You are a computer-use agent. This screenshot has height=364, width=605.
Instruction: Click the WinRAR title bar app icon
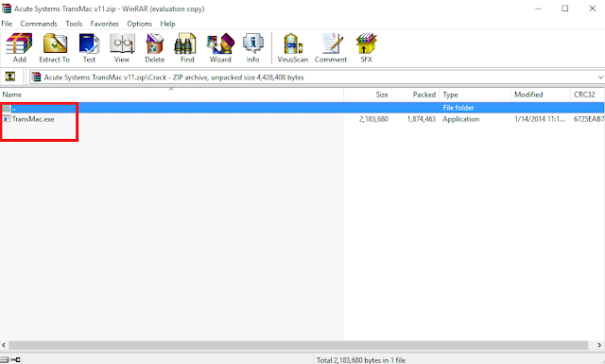(x=7, y=9)
